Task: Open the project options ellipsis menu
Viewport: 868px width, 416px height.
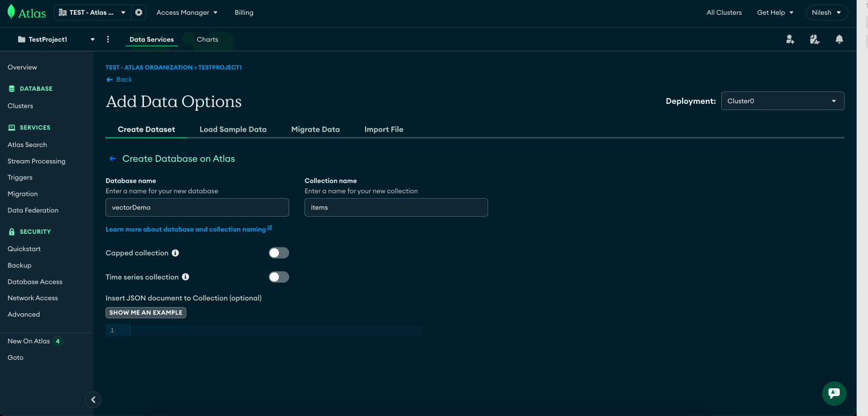Action: click(108, 39)
